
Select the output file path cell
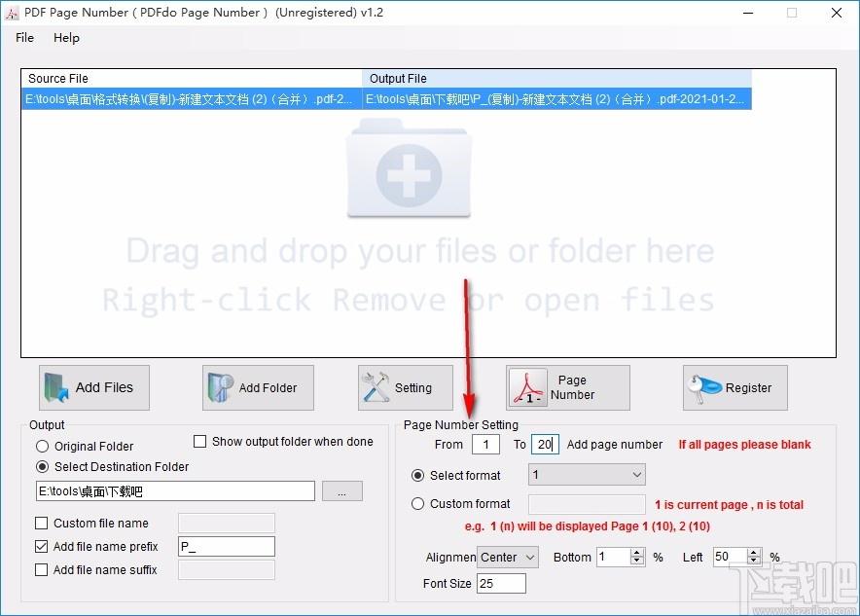tap(556, 99)
